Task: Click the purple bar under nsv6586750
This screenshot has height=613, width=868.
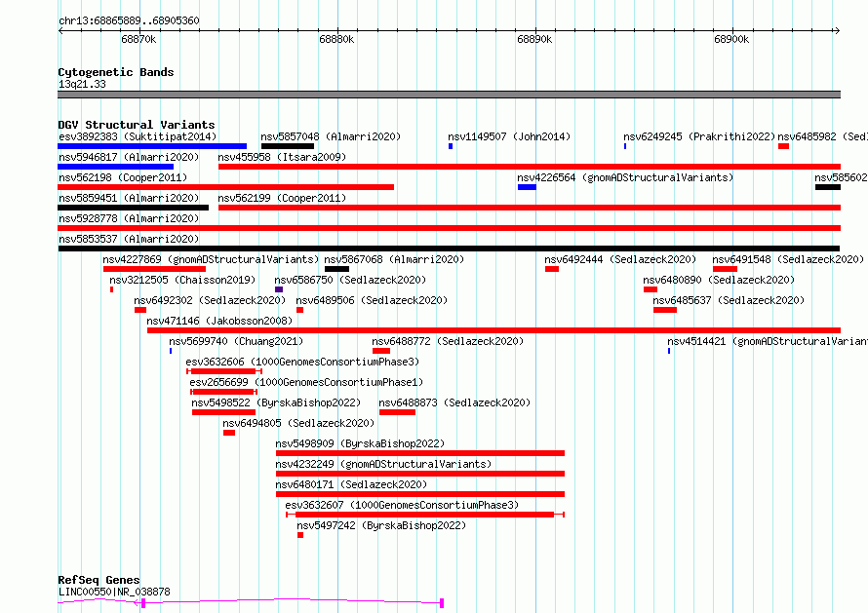Action: pos(279,289)
